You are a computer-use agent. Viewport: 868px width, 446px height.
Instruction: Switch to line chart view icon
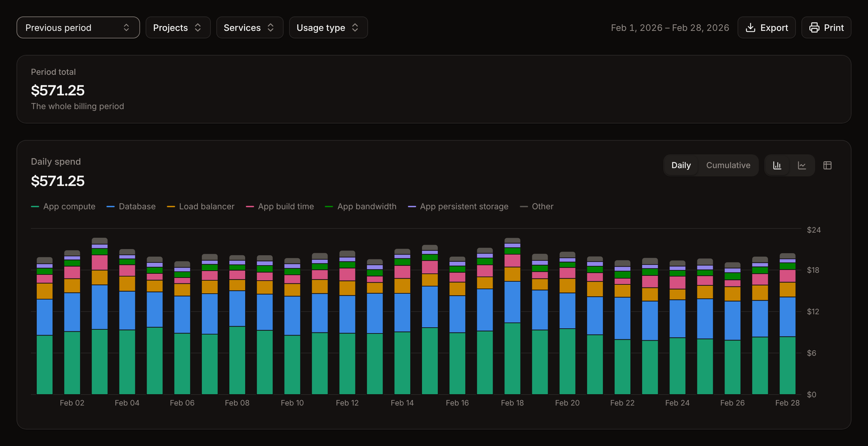(802, 165)
